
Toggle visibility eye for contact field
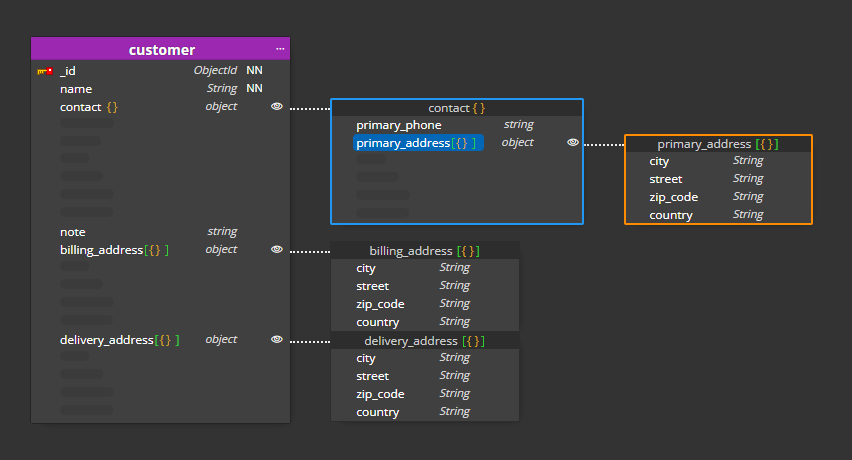coord(277,106)
